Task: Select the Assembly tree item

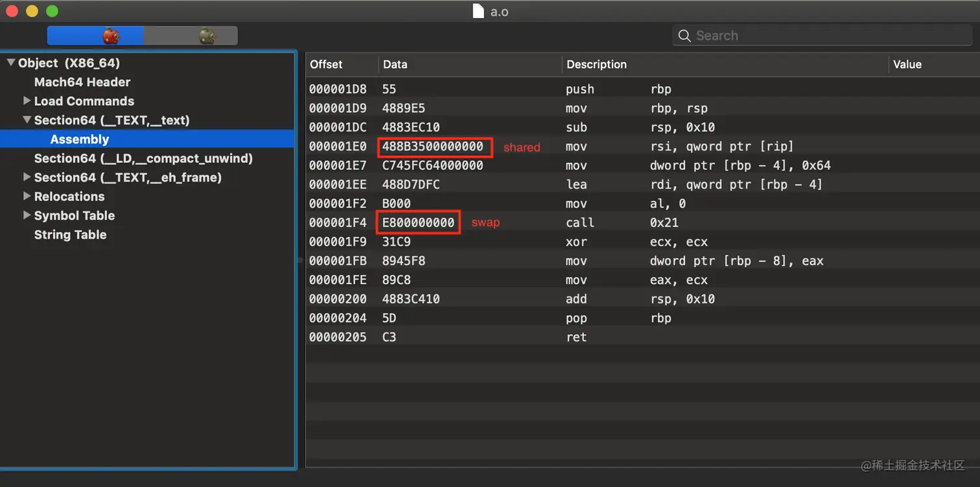Action: (x=80, y=139)
